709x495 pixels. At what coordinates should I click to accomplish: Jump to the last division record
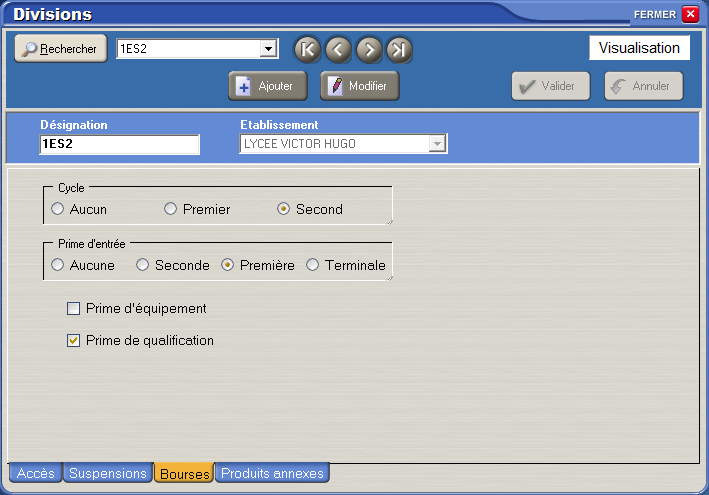[x=399, y=49]
